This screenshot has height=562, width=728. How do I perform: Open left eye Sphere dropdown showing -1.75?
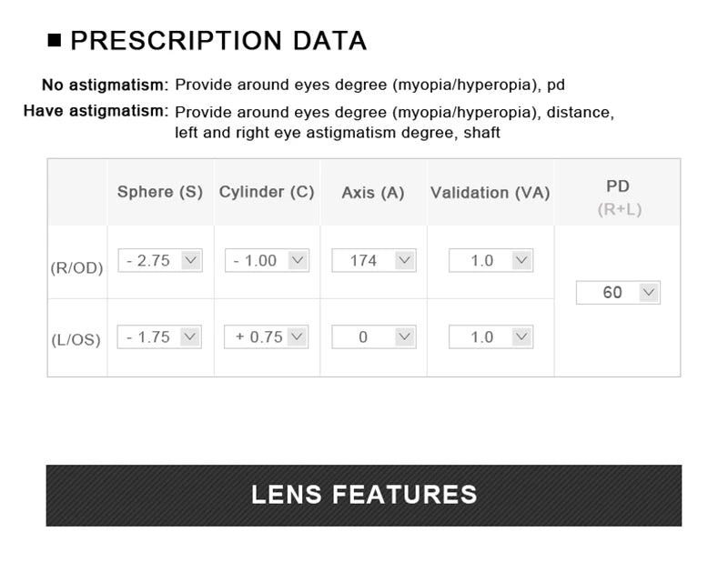[160, 336]
